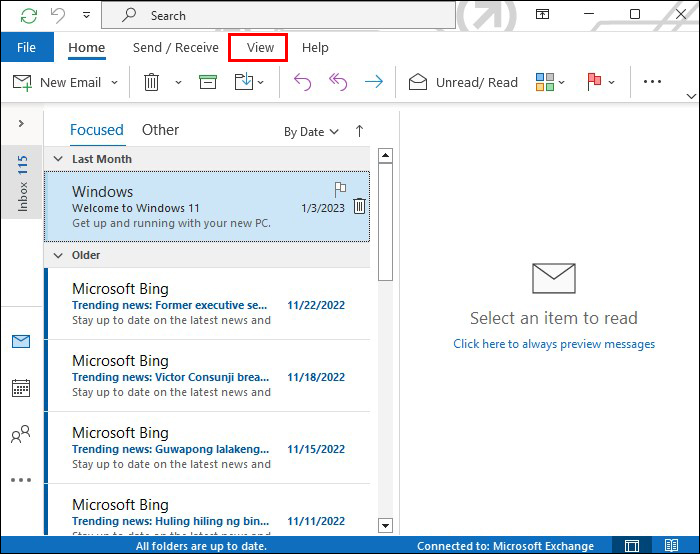Screen dimensions: 700x554
Task: Switch to the Focused inbox tab
Action: click(x=97, y=130)
